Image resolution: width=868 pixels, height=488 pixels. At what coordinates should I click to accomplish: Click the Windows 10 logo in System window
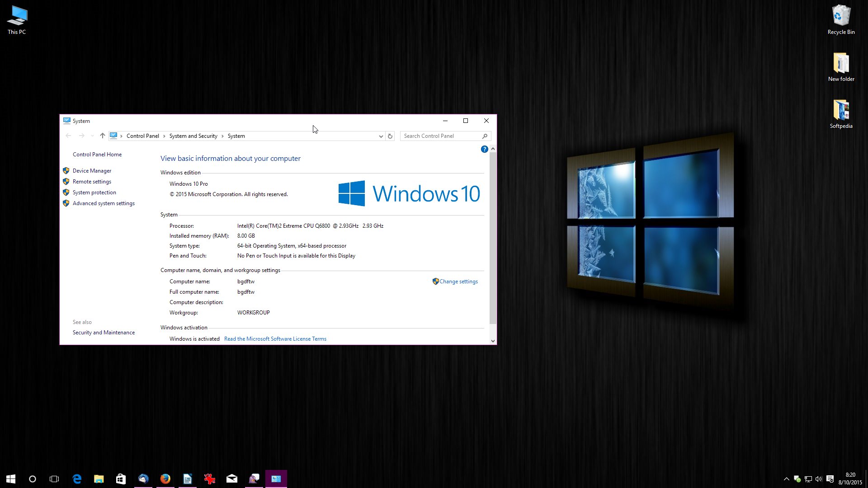click(x=409, y=193)
